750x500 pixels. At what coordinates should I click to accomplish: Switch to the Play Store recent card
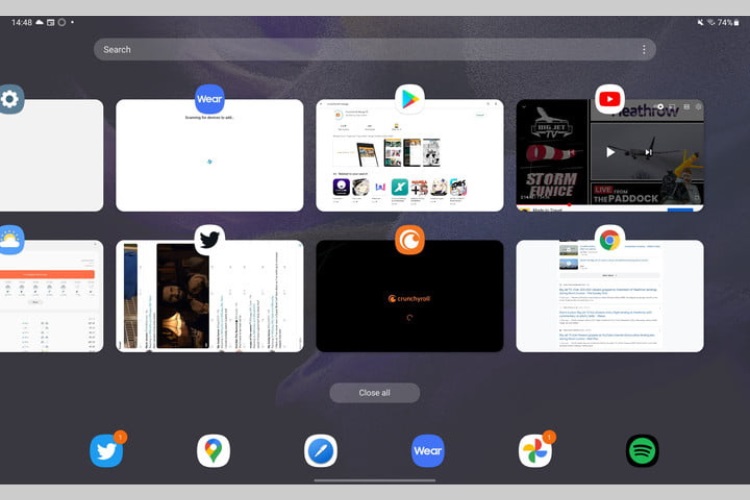[x=410, y=155]
